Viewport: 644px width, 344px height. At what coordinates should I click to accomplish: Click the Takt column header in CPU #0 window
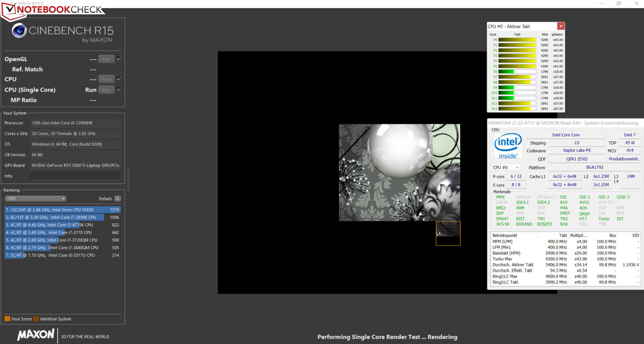[517, 34]
